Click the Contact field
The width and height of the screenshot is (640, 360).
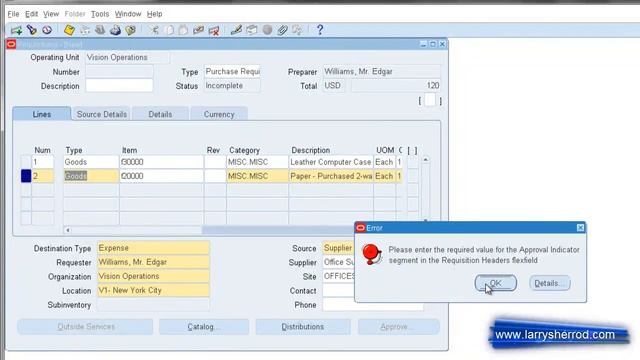click(339, 291)
